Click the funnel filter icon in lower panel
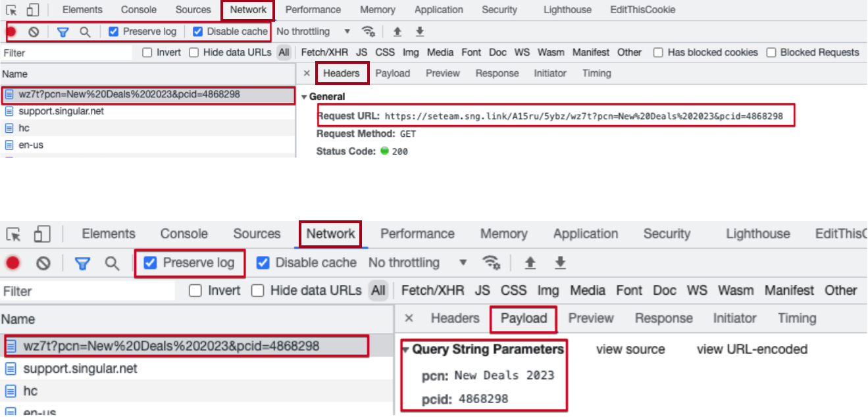 pos(82,263)
